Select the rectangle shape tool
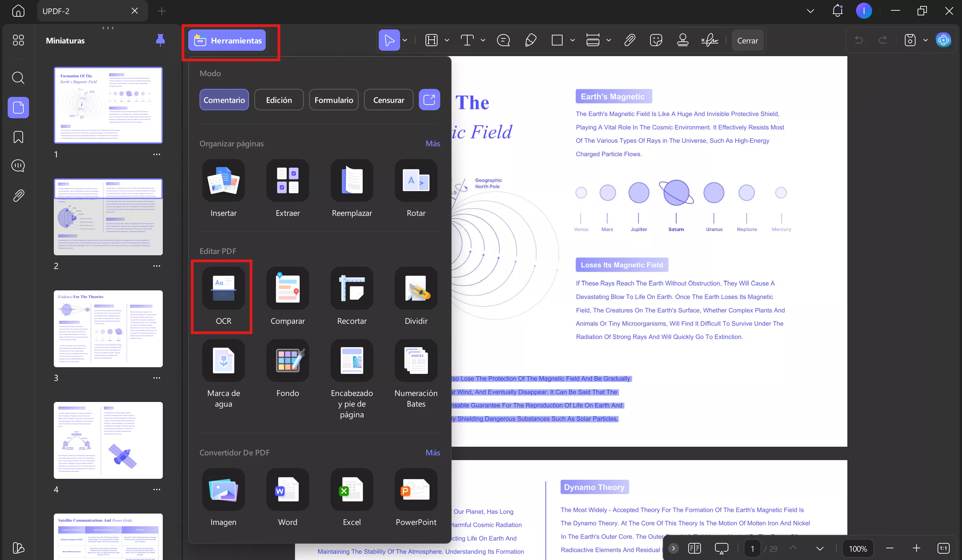Screen dimensions: 962x560 click(557, 40)
